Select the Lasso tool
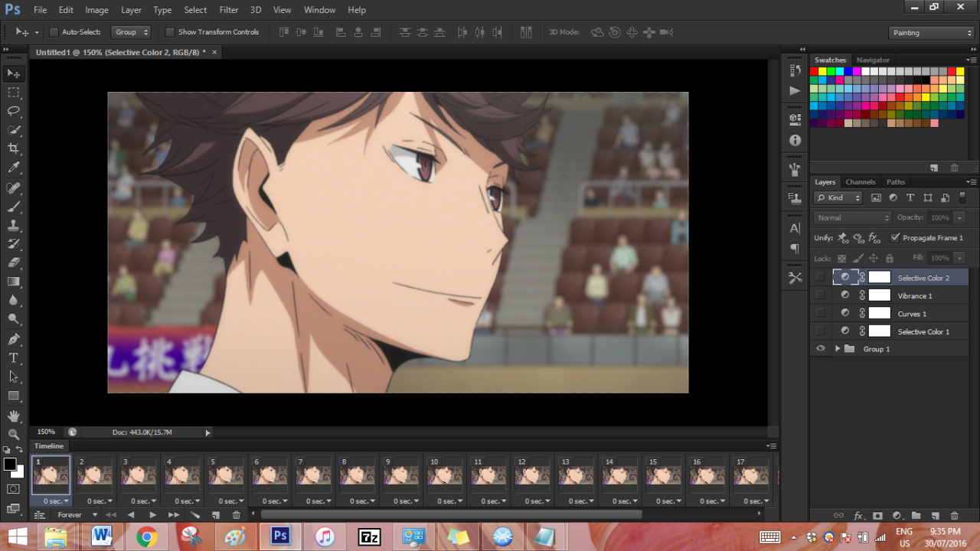The image size is (980, 551). click(x=14, y=111)
